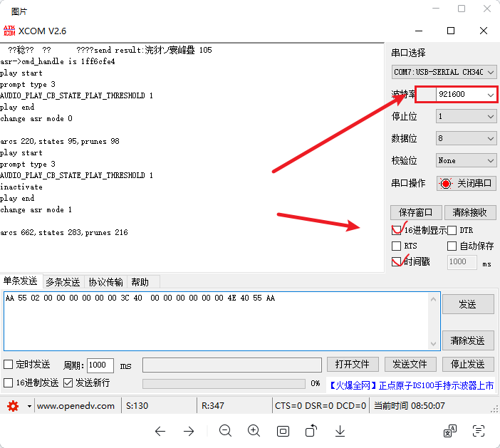The width and height of the screenshot is (500, 448).
Task: Switch to the 多条发送 tab
Action: pos(63,282)
